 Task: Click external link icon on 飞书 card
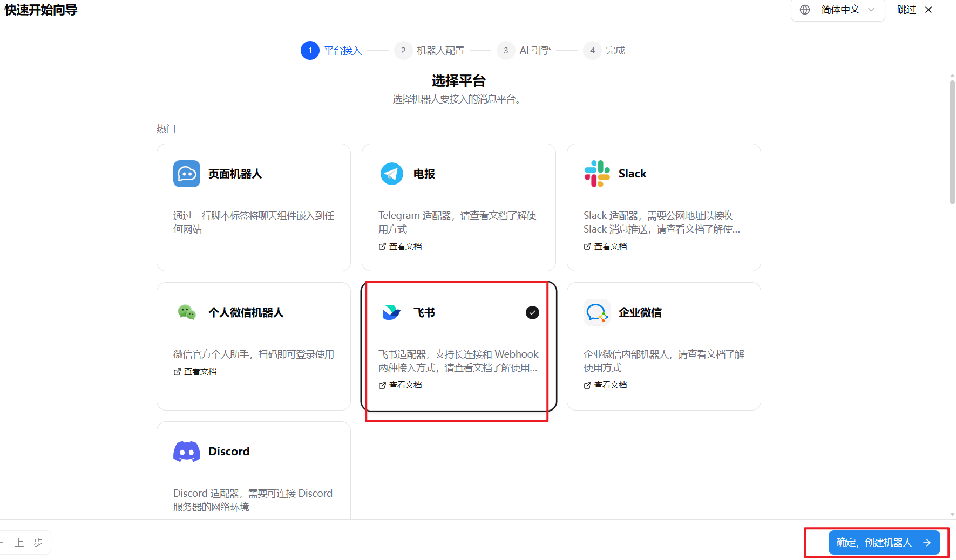(382, 385)
